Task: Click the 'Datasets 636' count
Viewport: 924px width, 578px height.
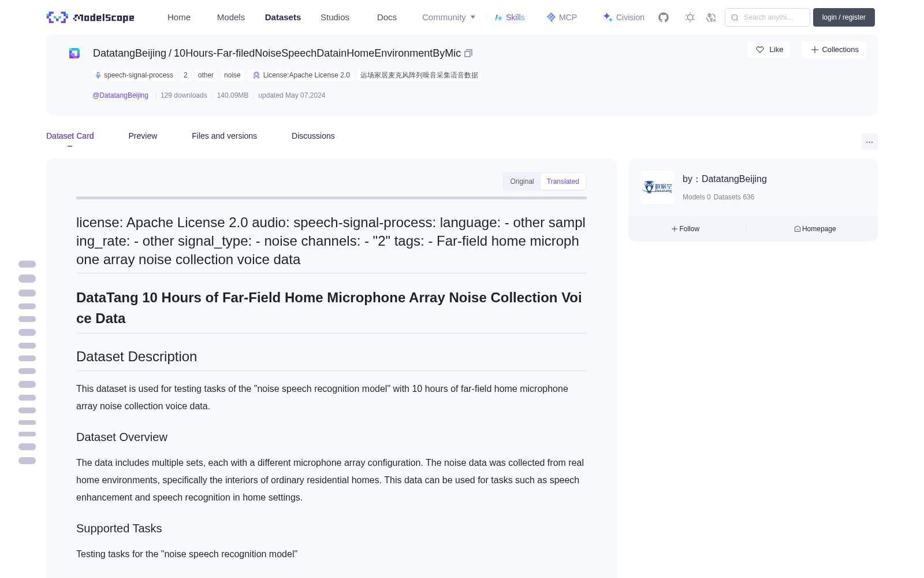Action: coord(734,197)
